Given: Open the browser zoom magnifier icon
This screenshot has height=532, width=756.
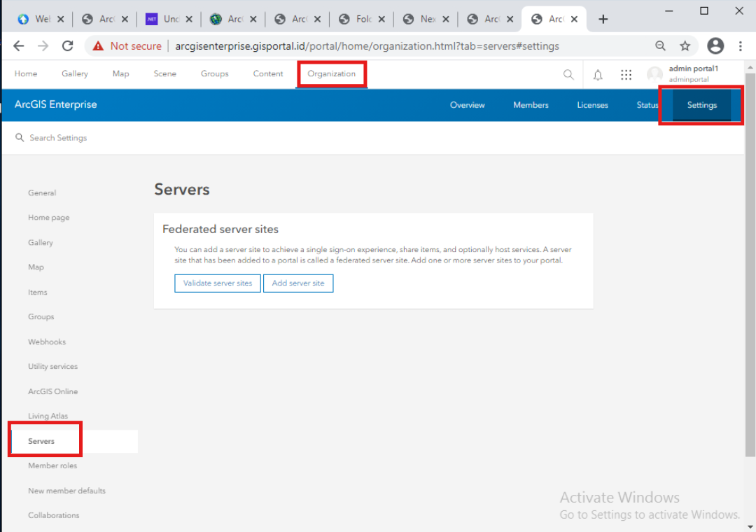Looking at the screenshot, I should [661, 45].
